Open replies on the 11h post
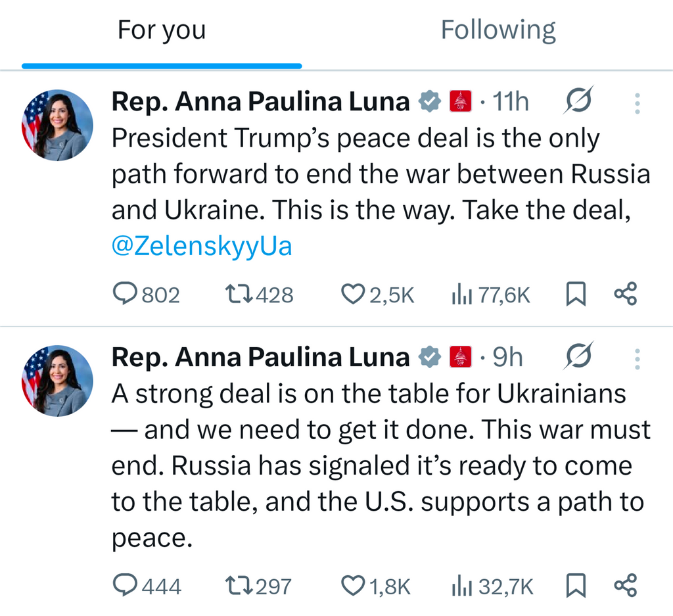 coord(125,295)
